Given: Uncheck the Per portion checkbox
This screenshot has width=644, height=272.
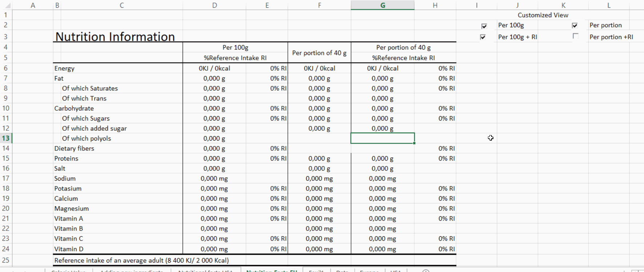Looking at the screenshot, I should (575, 25).
